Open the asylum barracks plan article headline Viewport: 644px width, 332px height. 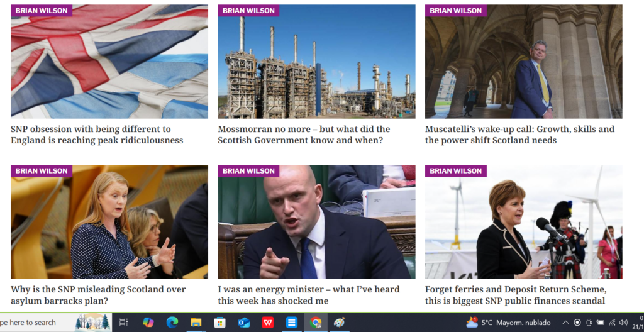coord(98,295)
